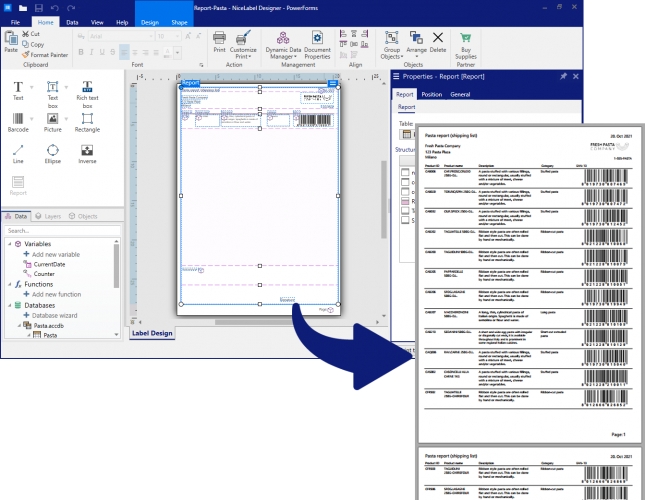Image resolution: width=645 pixels, height=500 pixels.
Task: Choose the Ellipse drawing tool
Action: [53, 153]
